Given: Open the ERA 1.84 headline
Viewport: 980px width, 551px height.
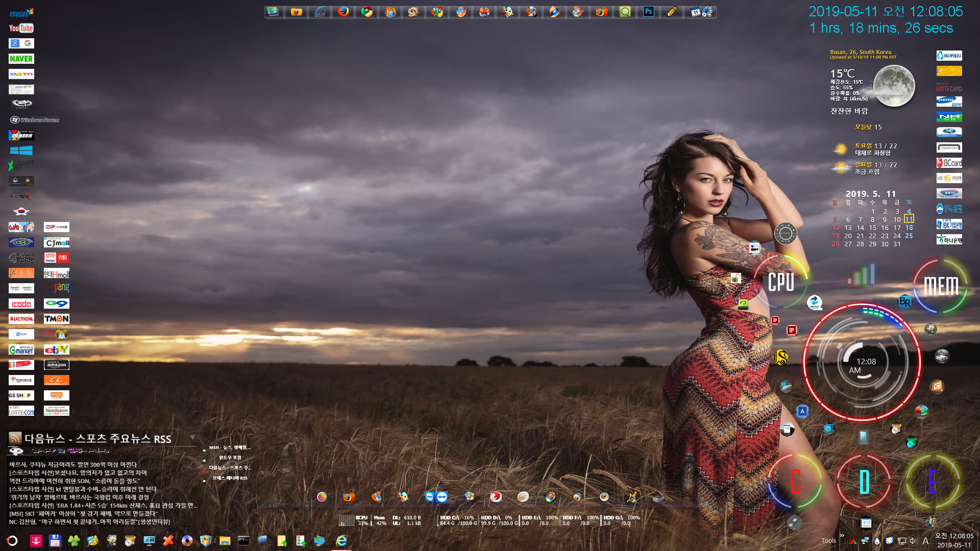Looking at the screenshot, I should (x=103, y=506).
